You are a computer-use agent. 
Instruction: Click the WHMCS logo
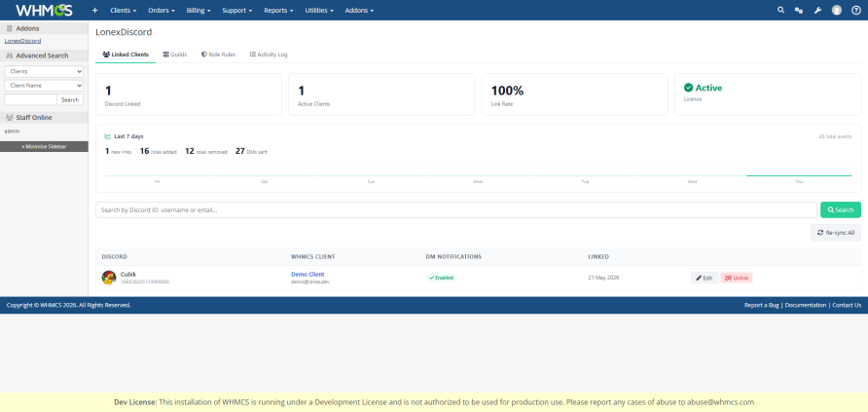pos(44,10)
